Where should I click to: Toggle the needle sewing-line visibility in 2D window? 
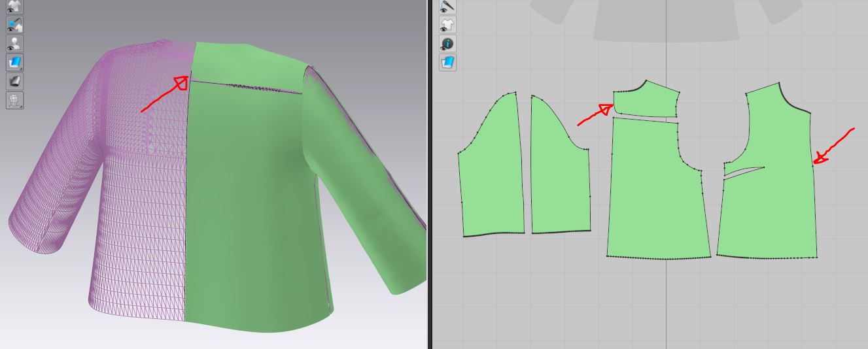pos(447,7)
